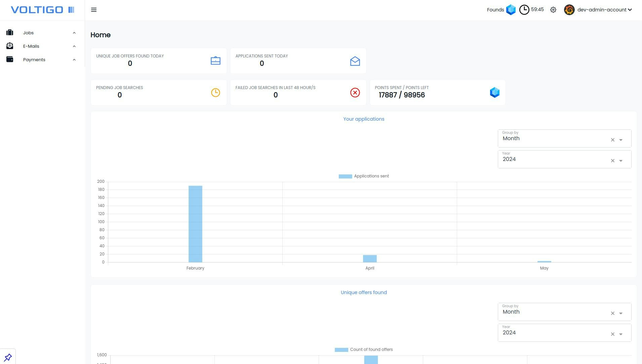Click unique offers Year 2024 field

point(564,333)
